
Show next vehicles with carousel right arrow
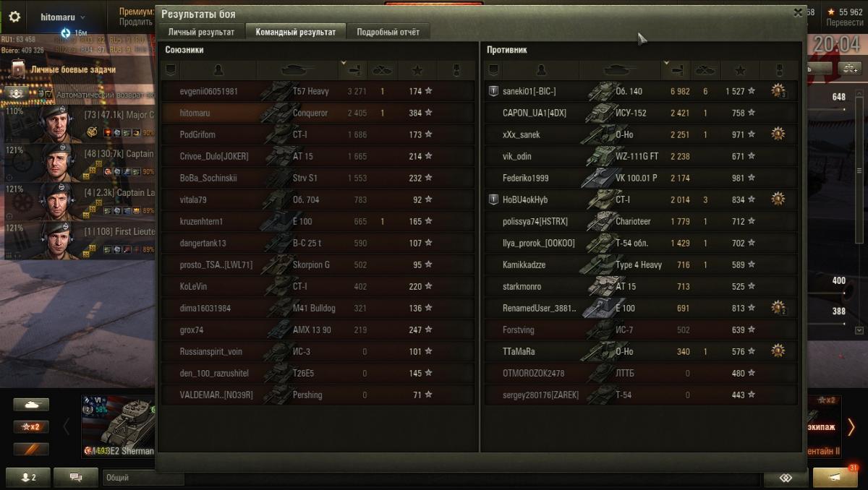pyautogui.click(x=851, y=426)
